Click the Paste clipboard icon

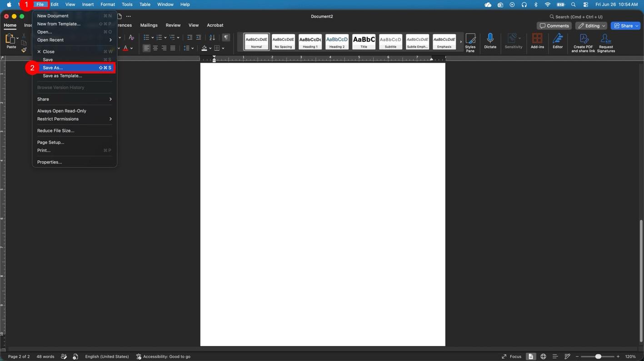point(10,39)
